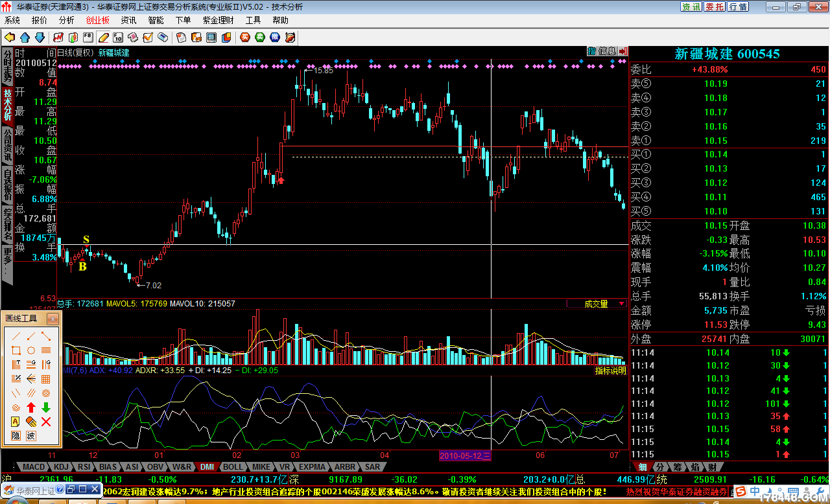Select the 自选报价 side tab
830x504 pixels.
(x=6, y=183)
